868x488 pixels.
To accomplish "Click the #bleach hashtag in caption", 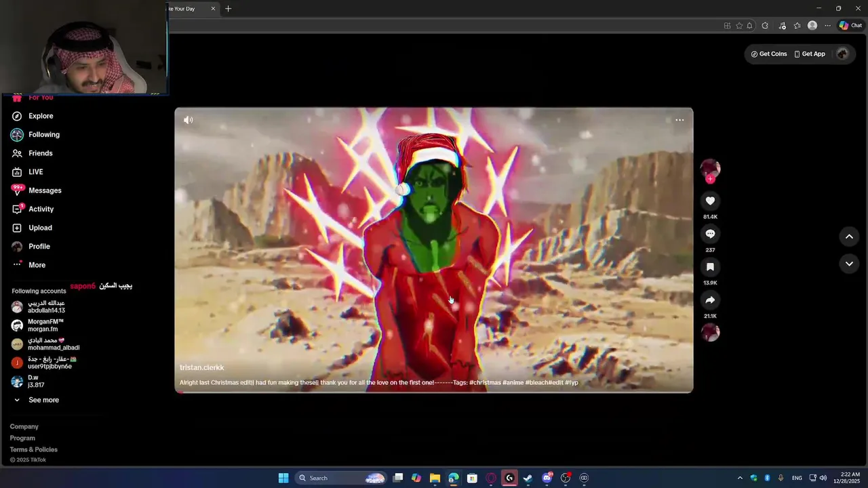I will click(x=537, y=382).
